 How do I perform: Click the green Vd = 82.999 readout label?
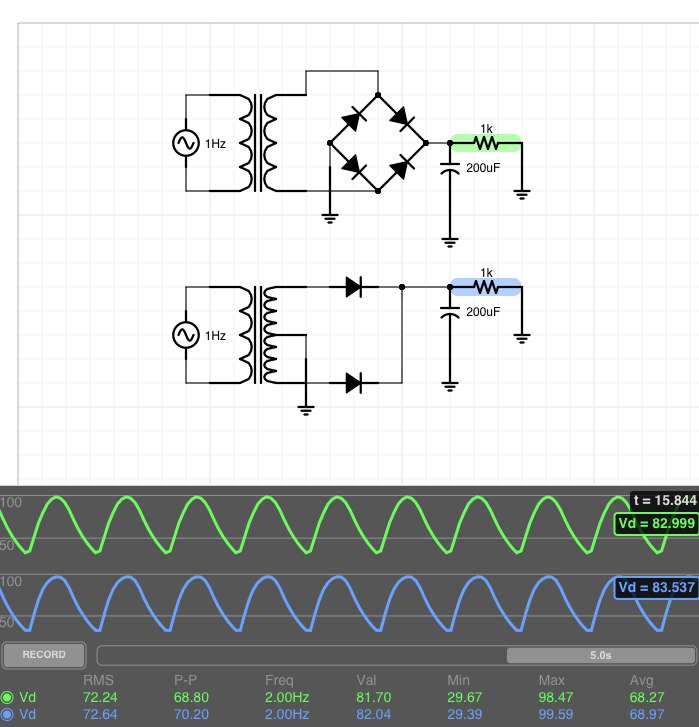click(x=655, y=524)
